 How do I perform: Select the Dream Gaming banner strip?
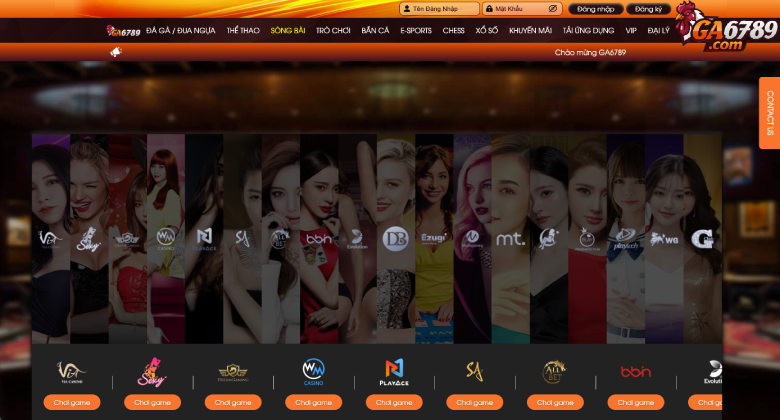coord(127,239)
